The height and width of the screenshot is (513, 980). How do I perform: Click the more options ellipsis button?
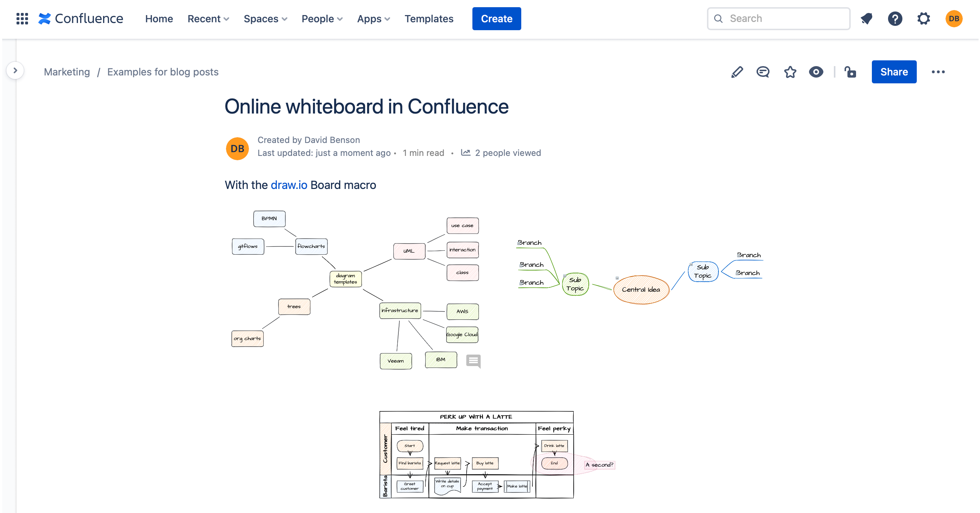pos(938,72)
